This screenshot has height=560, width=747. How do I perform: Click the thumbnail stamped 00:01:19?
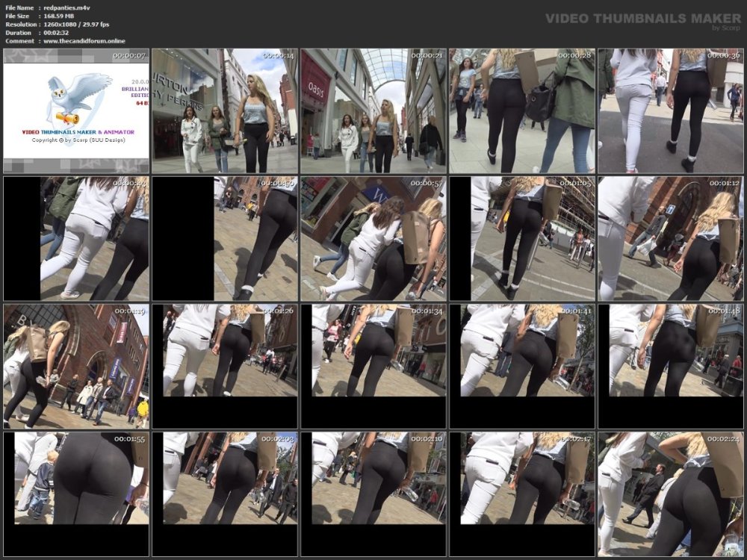point(76,367)
